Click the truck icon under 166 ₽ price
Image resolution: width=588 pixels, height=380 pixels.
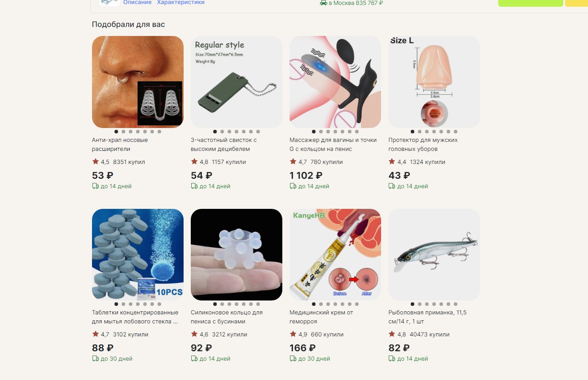coord(293,358)
